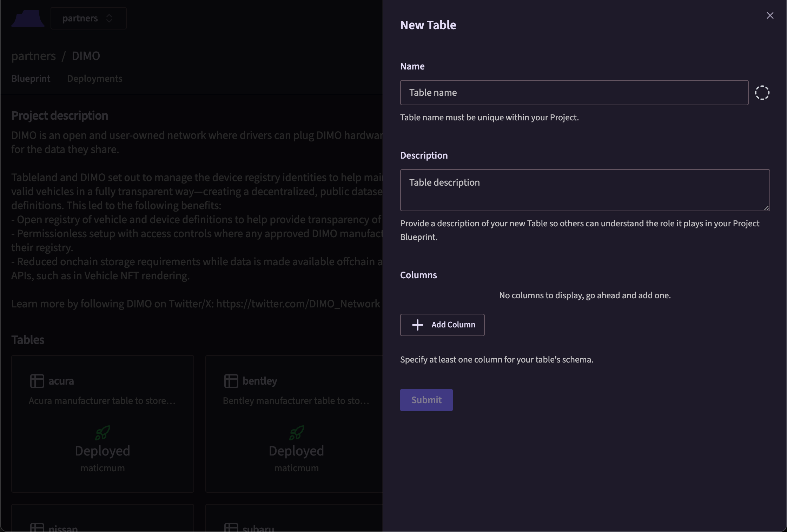
Task: Click the nissan table icon
Action: pos(37,528)
